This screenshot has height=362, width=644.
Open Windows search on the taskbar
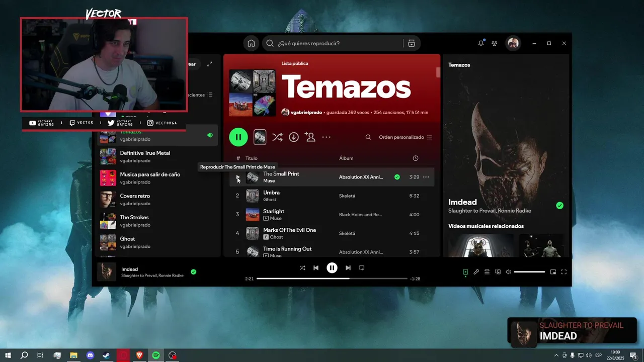pos(24,355)
